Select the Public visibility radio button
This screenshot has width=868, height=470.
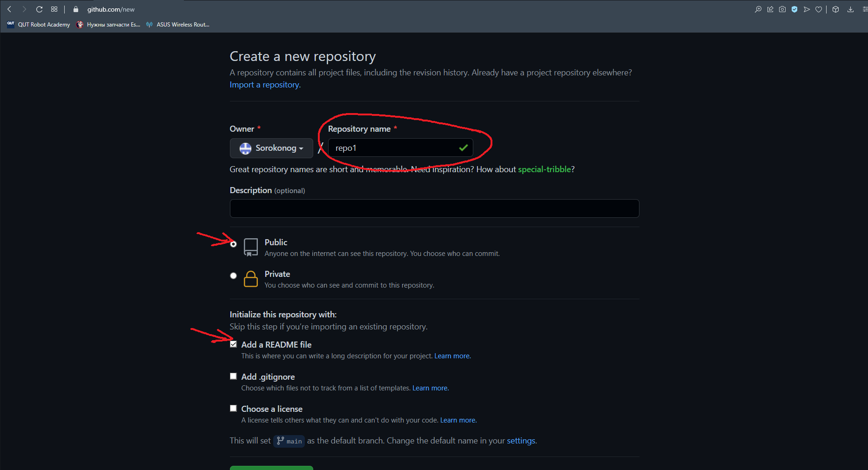pos(234,244)
